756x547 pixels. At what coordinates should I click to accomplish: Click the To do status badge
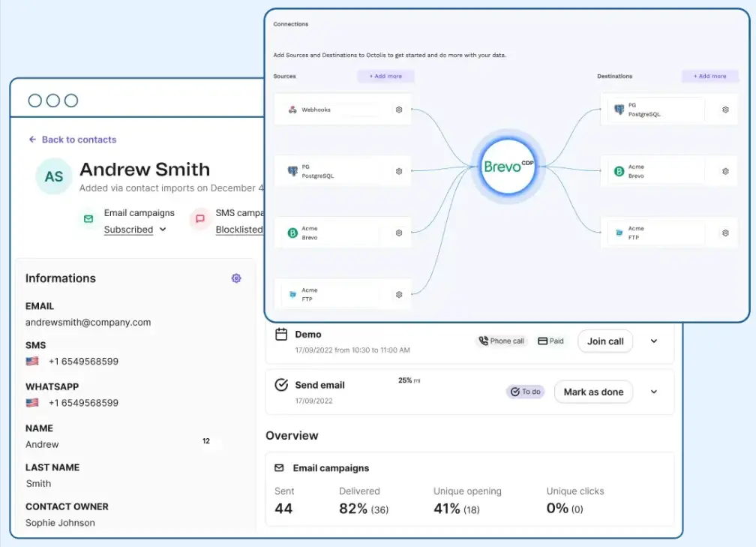click(526, 392)
